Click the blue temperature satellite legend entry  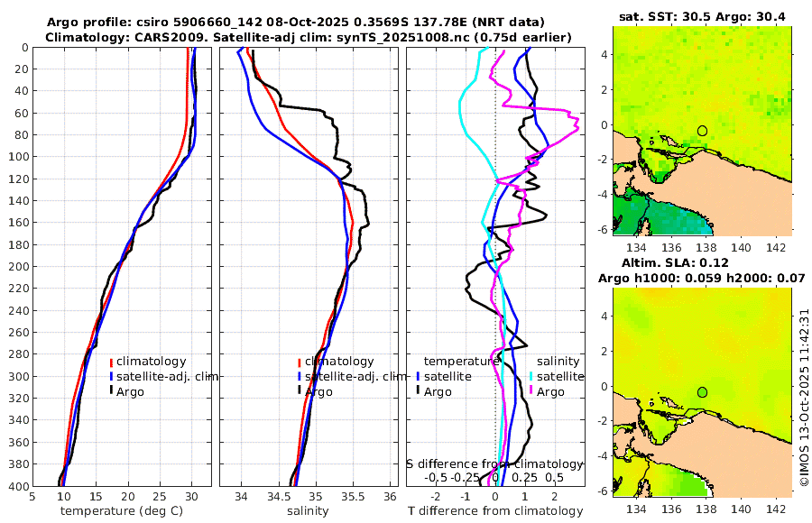444,377
